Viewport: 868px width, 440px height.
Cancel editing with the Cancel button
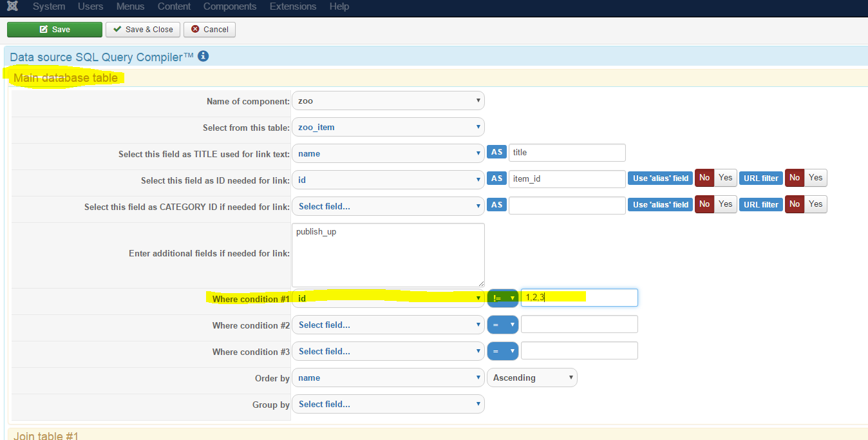(x=210, y=30)
